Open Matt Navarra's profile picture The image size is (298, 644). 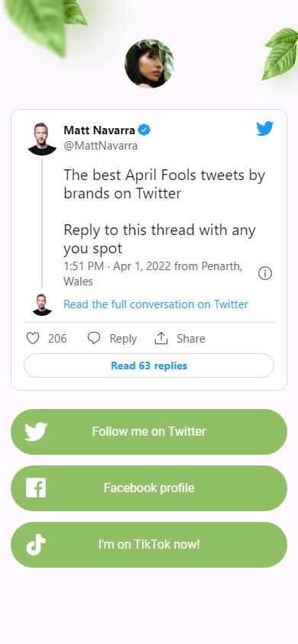42,139
